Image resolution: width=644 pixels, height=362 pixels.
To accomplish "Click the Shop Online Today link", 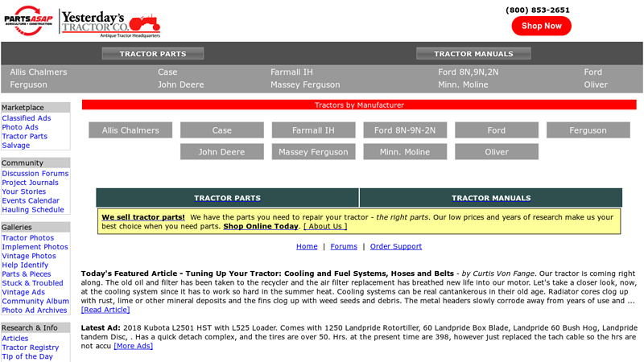I will coord(260,227).
